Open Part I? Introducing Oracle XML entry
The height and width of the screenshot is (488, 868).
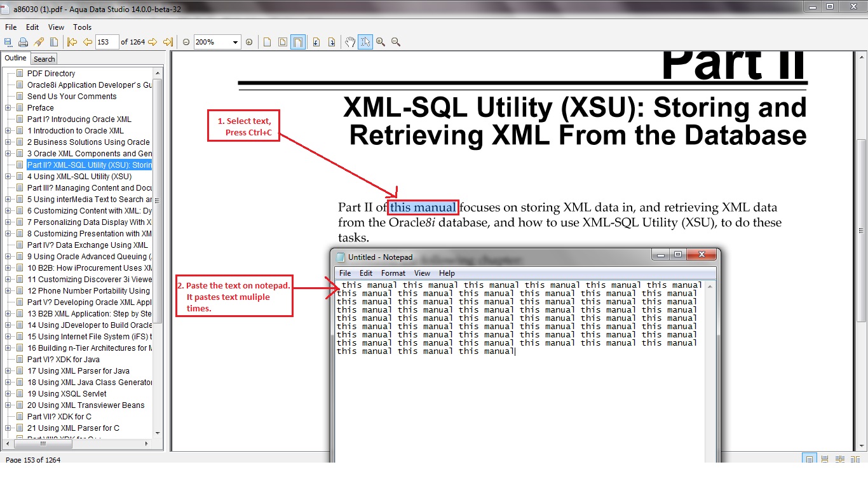[79, 119]
